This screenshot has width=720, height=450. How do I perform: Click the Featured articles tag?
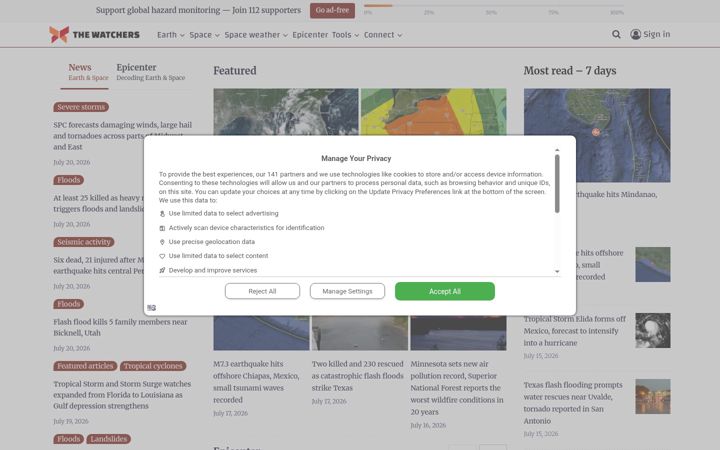click(85, 366)
